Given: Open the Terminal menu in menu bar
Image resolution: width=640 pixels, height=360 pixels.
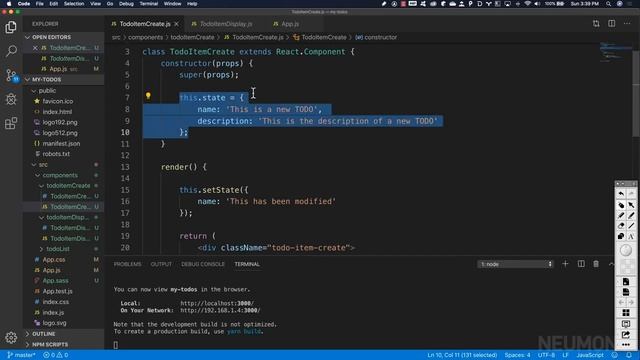Looking at the screenshot, I should coord(149,4).
